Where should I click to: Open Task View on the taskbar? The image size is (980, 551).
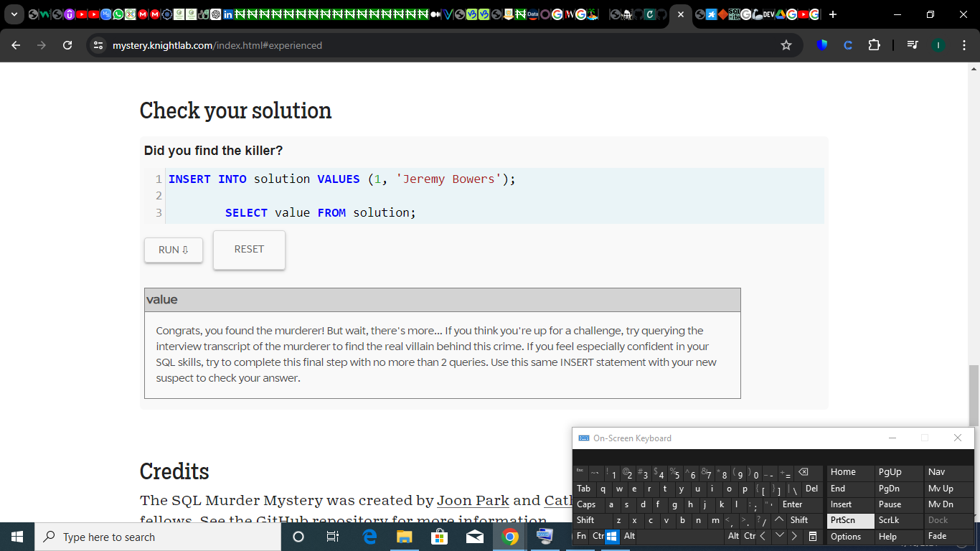point(333,537)
